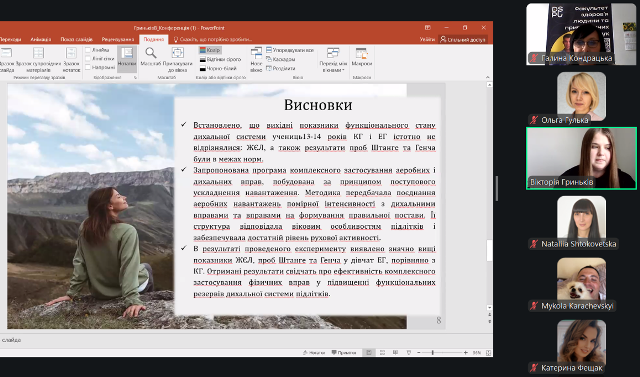The width and height of the screenshot is (640, 377).
Task: Select Галина Кондрацька video tile
Action: pyautogui.click(x=581, y=34)
